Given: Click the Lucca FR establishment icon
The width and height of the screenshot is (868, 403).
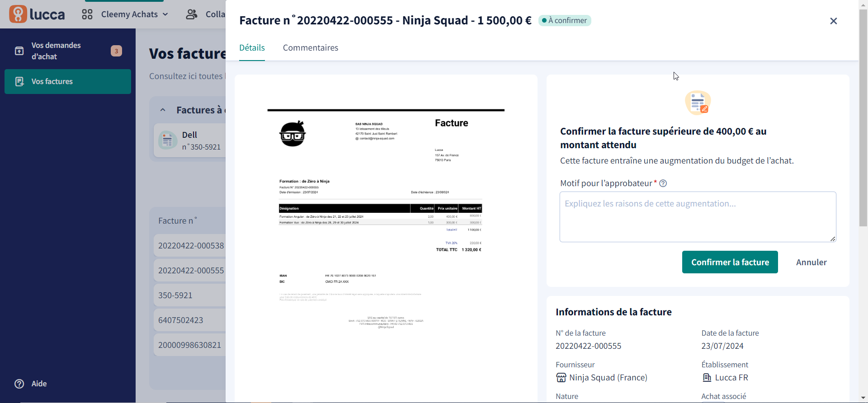Looking at the screenshot, I should tap(707, 378).
